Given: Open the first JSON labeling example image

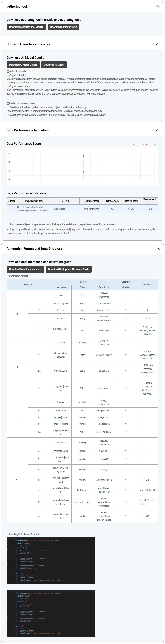Looking at the screenshot, I should 51,561.
